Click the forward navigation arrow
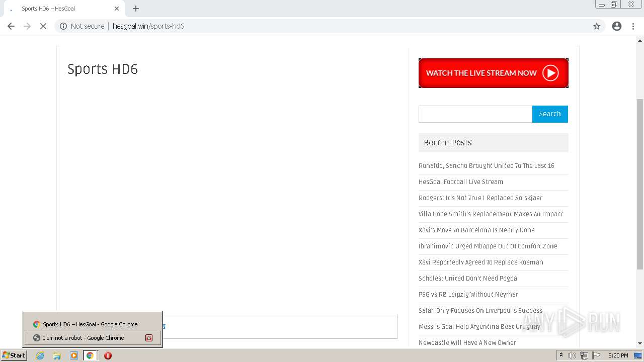The height and width of the screenshot is (362, 644). click(x=27, y=26)
